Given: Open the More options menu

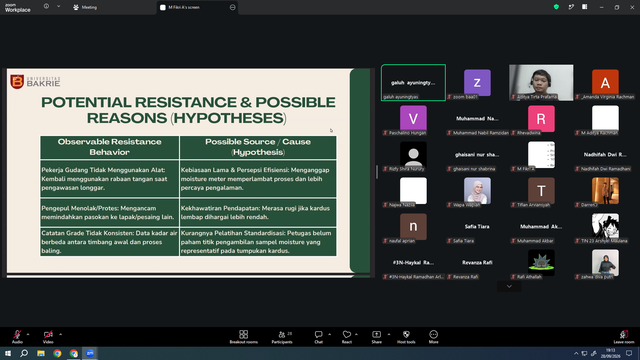Looking at the screenshot, I should pyautogui.click(x=433, y=337).
